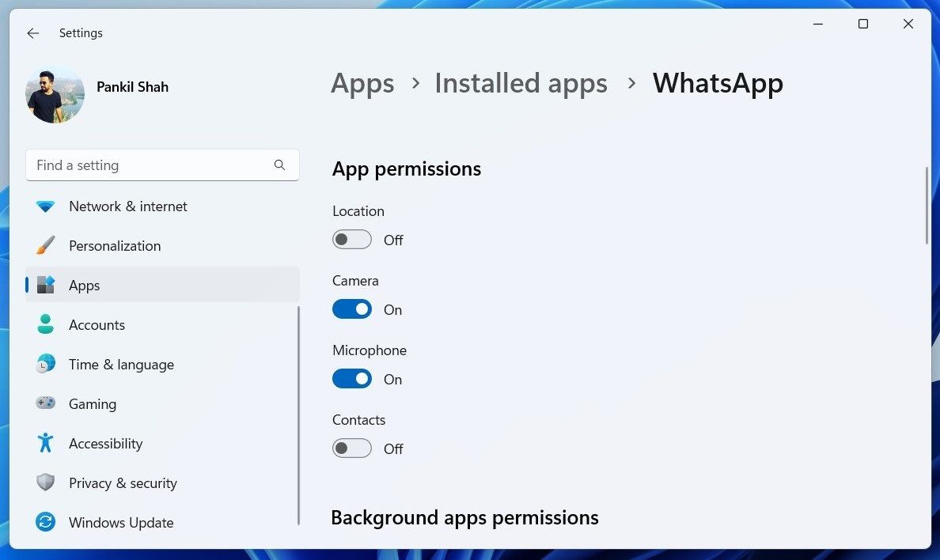The height and width of the screenshot is (560, 940).
Task: Click the search magnifier in Find a setting
Action: tap(279, 165)
